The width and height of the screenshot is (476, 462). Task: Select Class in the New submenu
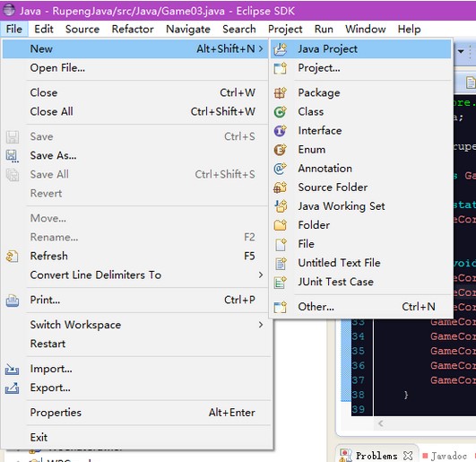point(361,112)
